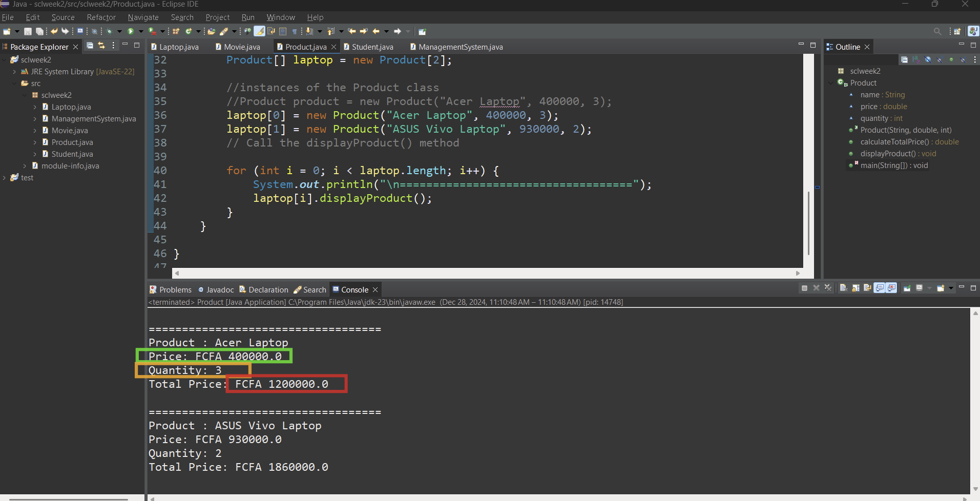Go to Last Edit Location icon
The height and width of the screenshot is (501, 980).
[352, 31]
